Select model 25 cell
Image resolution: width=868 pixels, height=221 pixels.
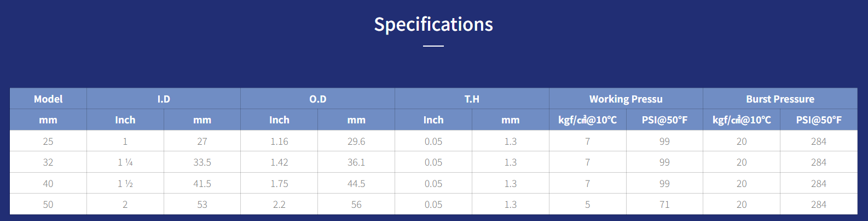48,141
